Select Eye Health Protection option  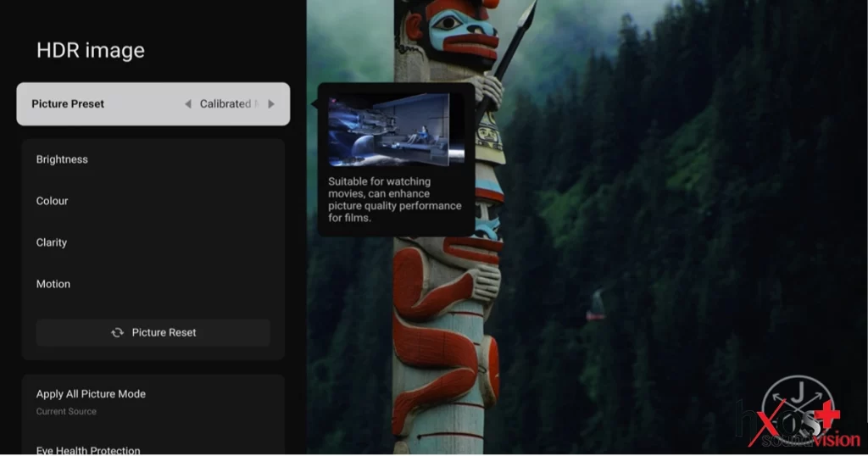click(x=88, y=449)
